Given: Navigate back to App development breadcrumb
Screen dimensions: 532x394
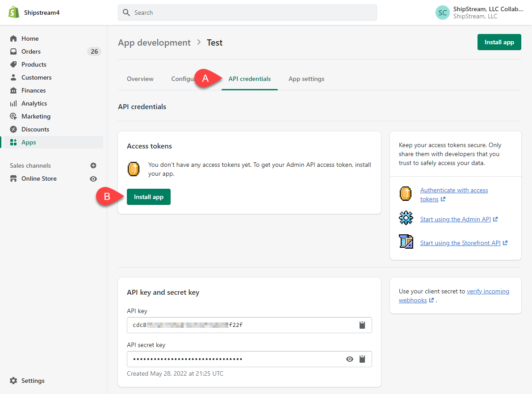Looking at the screenshot, I should [x=154, y=42].
